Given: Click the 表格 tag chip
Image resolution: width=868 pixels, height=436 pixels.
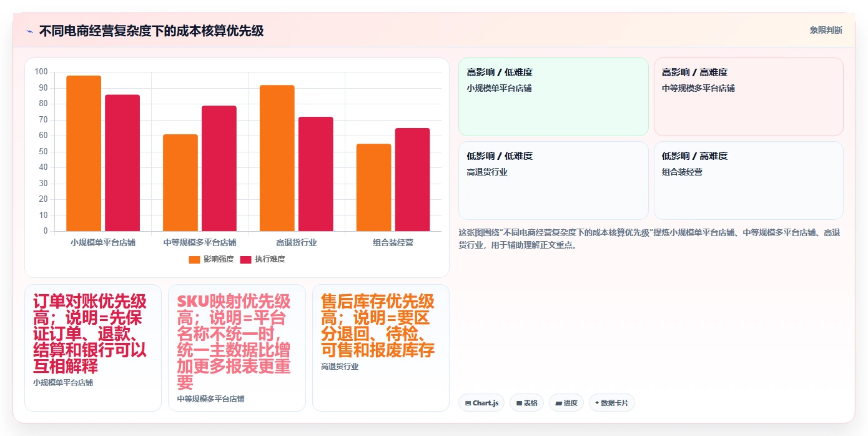Looking at the screenshot, I should (x=527, y=403).
